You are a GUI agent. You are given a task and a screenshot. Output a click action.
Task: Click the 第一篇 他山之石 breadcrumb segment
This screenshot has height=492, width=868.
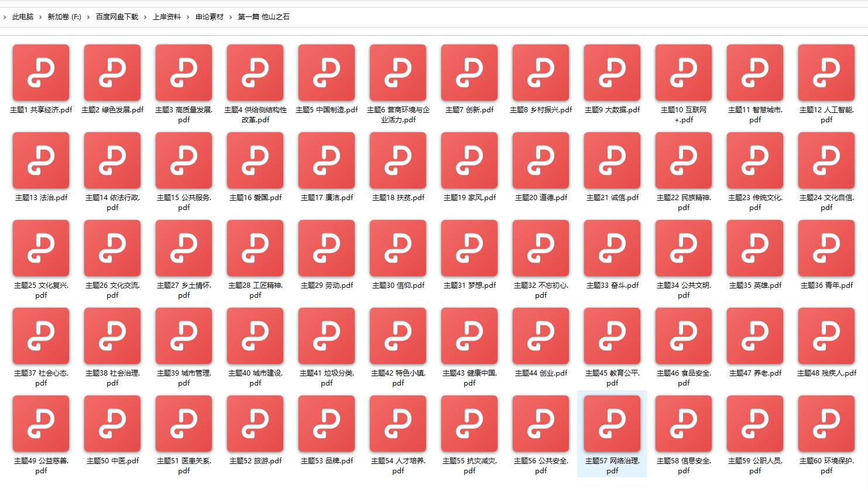tap(263, 17)
